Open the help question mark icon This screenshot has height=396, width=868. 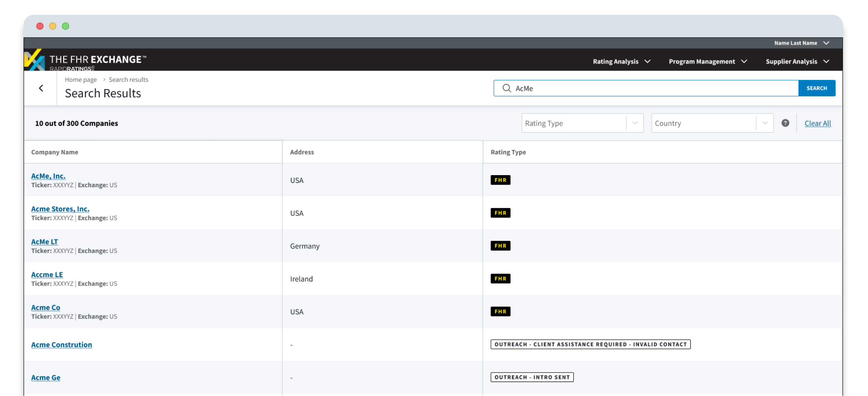pyautogui.click(x=785, y=123)
